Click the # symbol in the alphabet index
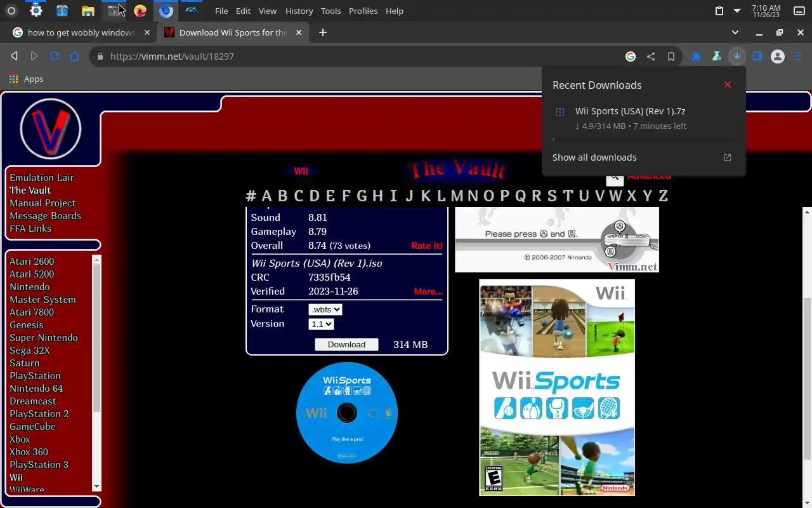Screen dimensions: 812x508 [x=251, y=196]
